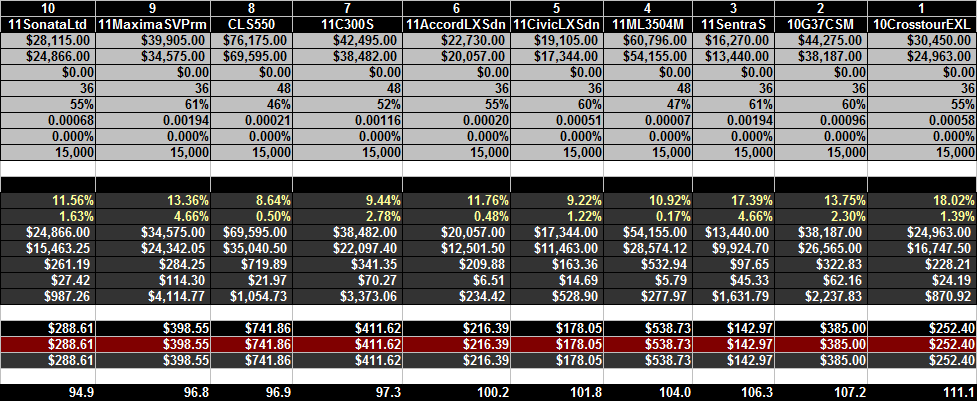Click the $9,924.70 residual value cell
Image resolution: width=977 pixels, height=401 pixels.
733,248
